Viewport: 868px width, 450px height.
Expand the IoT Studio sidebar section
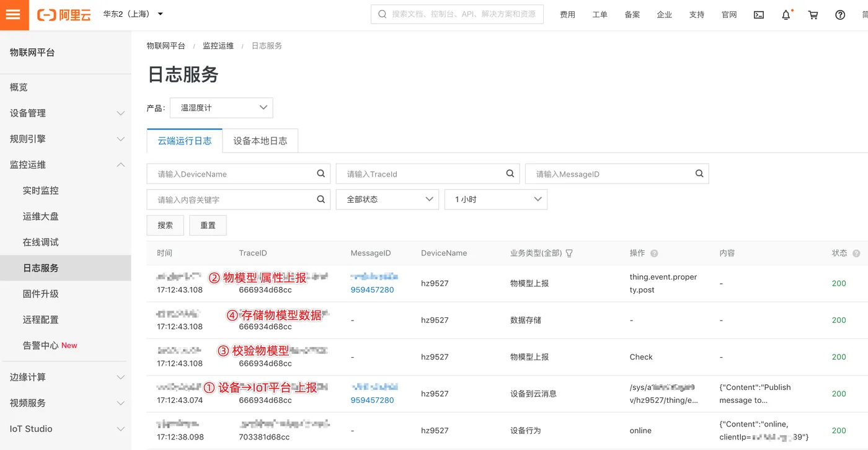point(66,429)
